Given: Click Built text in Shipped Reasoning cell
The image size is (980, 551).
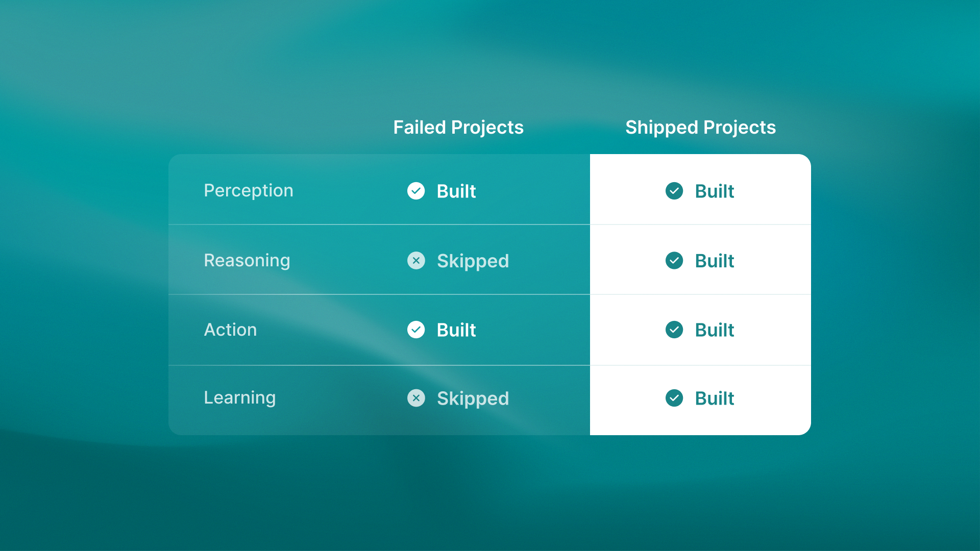Looking at the screenshot, I should coord(715,261).
